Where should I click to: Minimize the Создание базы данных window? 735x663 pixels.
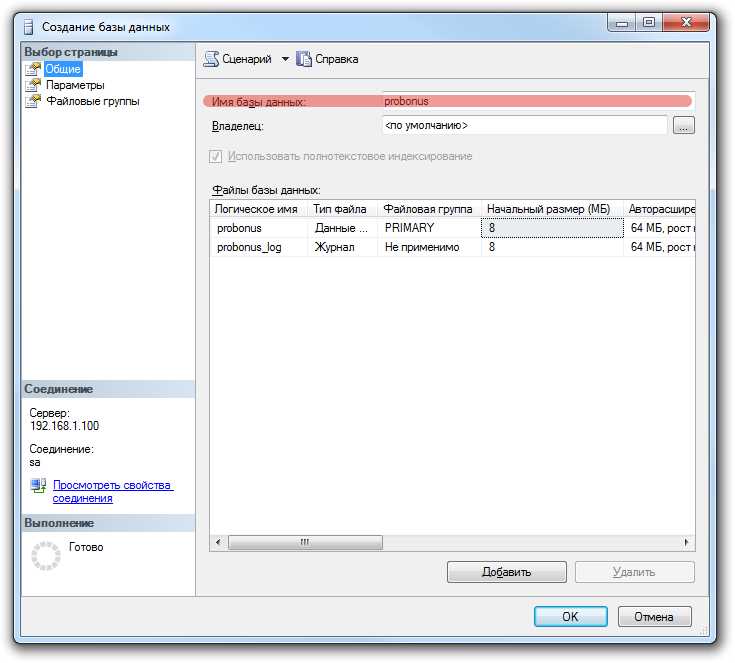[x=622, y=23]
